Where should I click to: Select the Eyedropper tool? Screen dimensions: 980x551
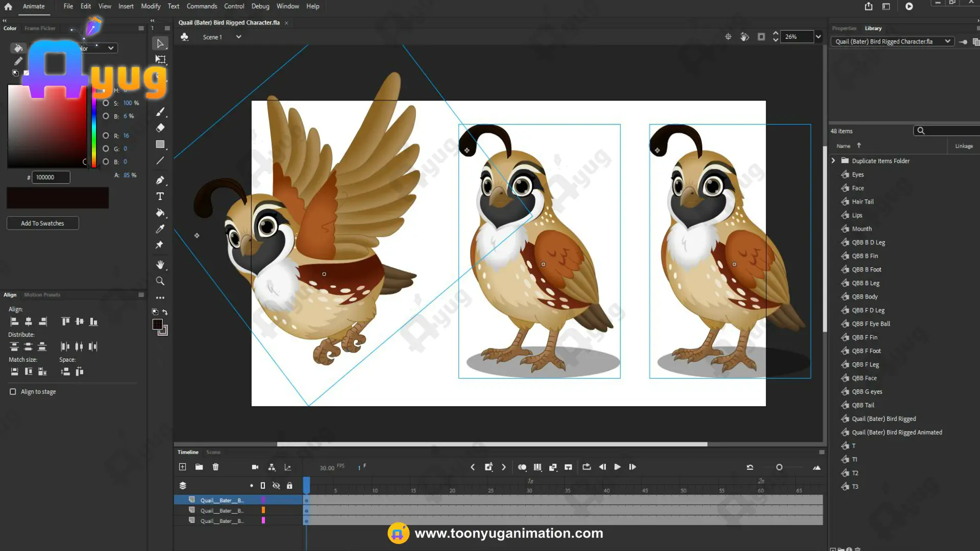coord(160,229)
